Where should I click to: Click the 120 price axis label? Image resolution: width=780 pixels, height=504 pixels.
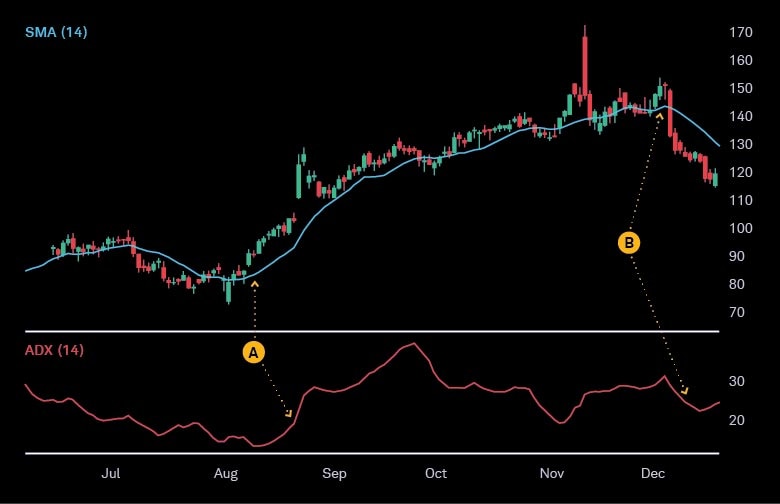[x=741, y=172]
